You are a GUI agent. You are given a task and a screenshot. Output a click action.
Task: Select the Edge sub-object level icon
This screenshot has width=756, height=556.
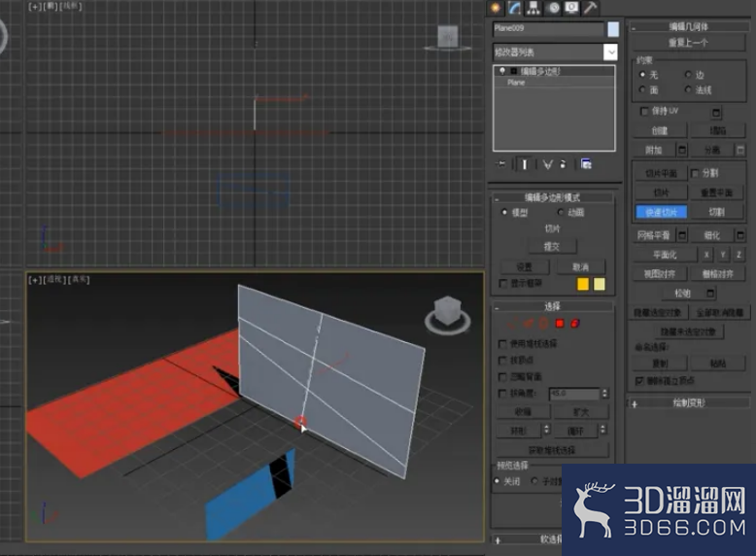(x=529, y=324)
